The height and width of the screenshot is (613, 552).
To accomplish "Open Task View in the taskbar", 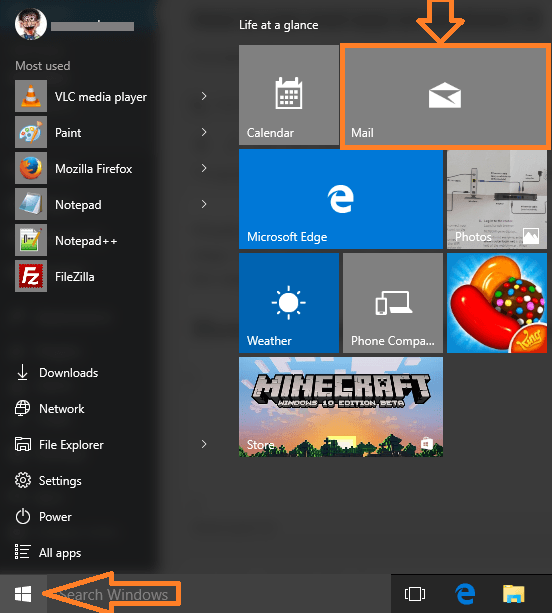I will coord(415,594).
